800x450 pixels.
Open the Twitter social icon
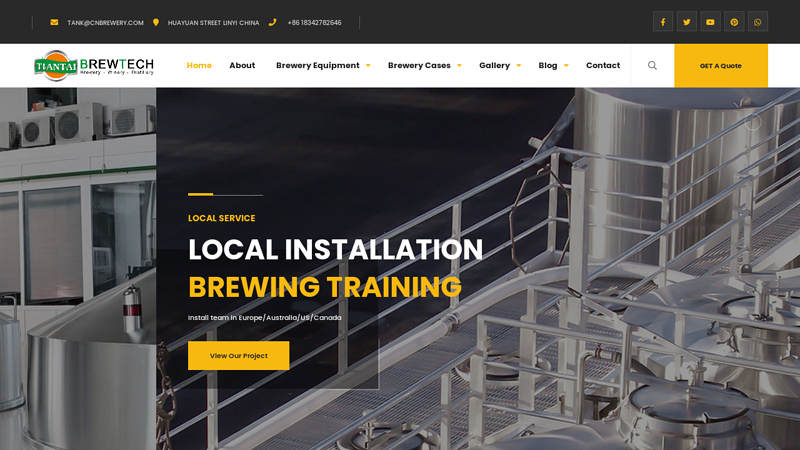687,22
